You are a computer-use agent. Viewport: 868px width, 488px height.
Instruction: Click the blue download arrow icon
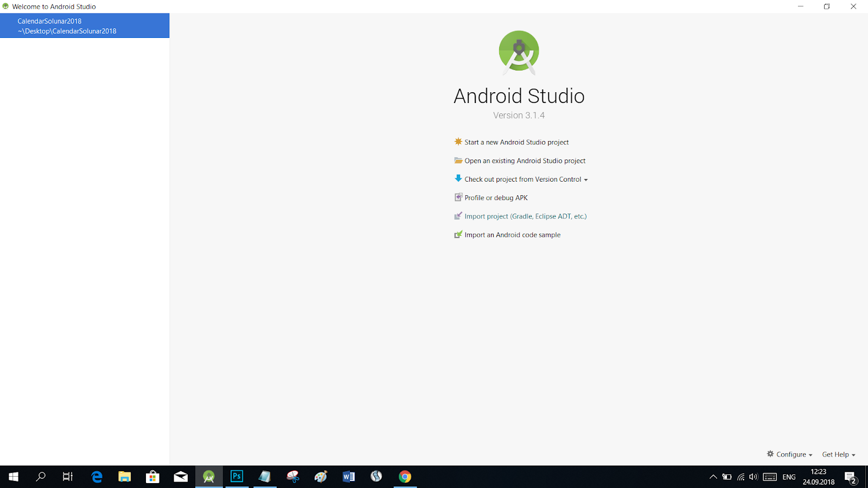pyautogui.click(x=458, y=178)
